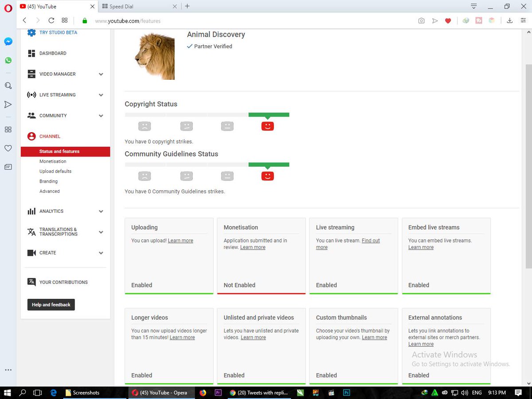Open Task View on taskbar
This screenshot has height=399, width=532.
pyautogui.click(x=38, y=392)
